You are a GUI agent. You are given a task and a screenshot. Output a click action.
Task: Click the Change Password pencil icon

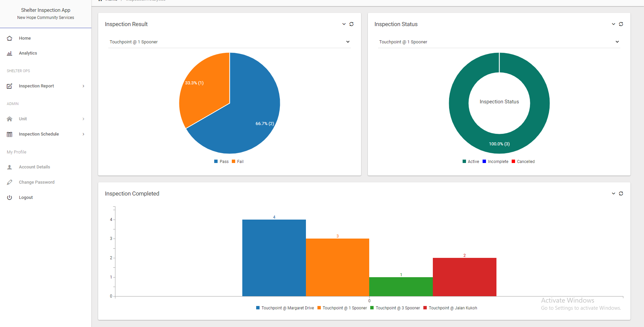tap(9, 182)
